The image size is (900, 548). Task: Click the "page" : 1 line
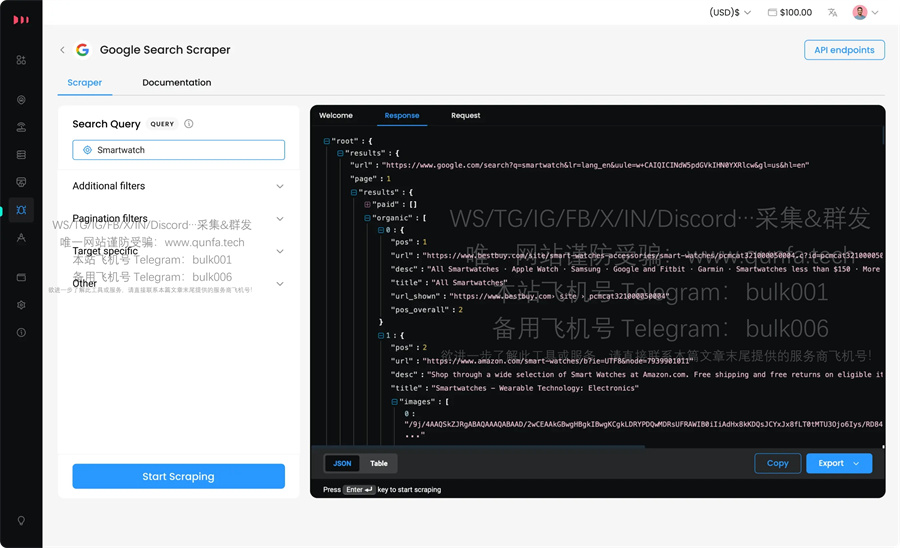(x=370, y=179)
